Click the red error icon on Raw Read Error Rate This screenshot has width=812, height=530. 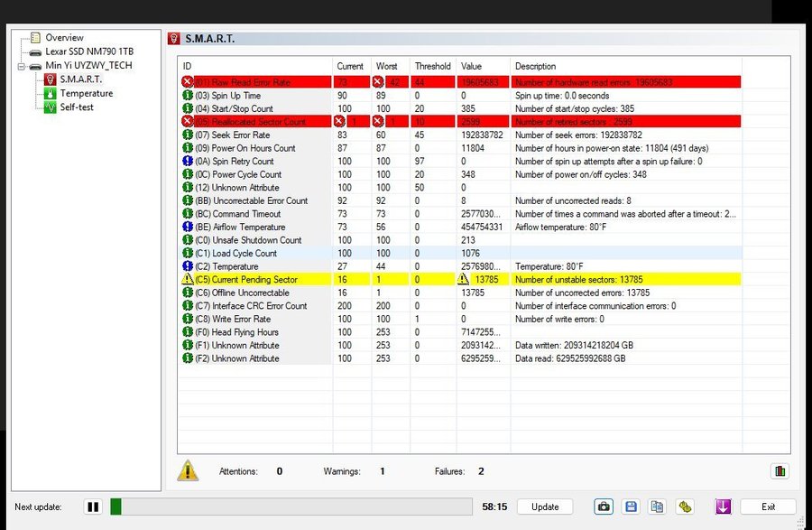click(188, 82)
